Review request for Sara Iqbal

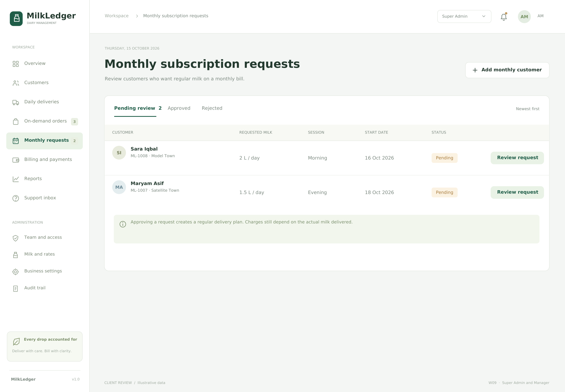coord(517,158)
